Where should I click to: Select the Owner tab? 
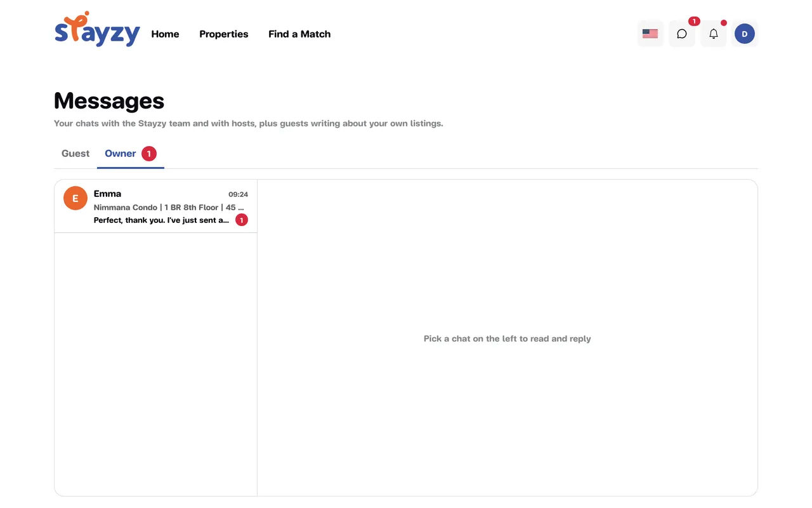tap(131, 154)
